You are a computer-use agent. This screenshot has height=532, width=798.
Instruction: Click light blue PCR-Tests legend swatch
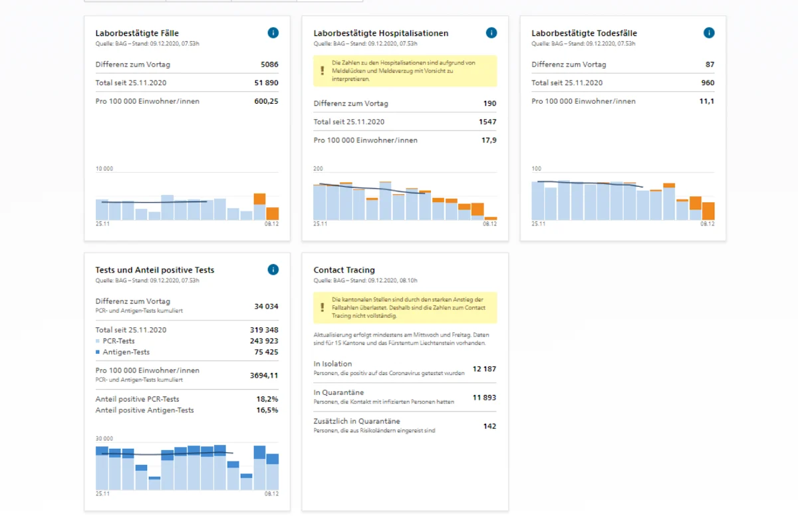point(98,340)
